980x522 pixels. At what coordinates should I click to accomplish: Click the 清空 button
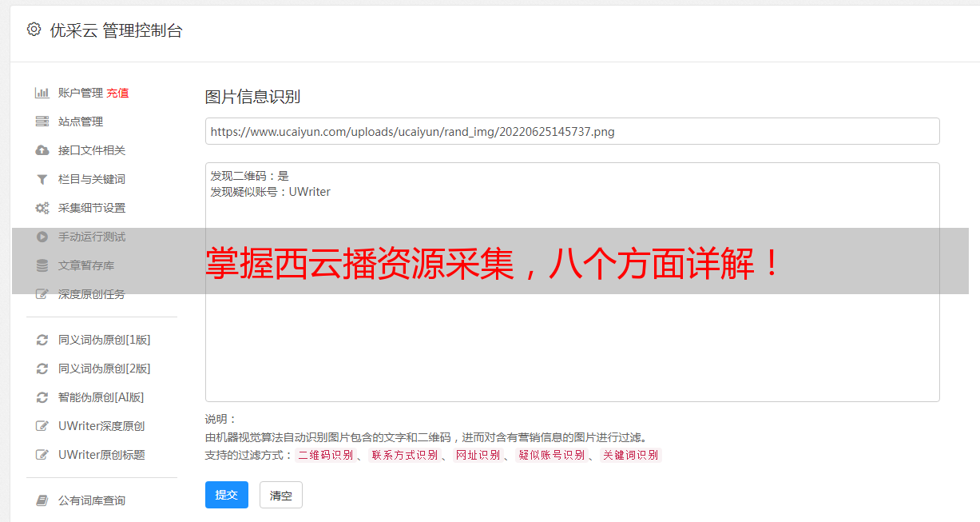281,496
